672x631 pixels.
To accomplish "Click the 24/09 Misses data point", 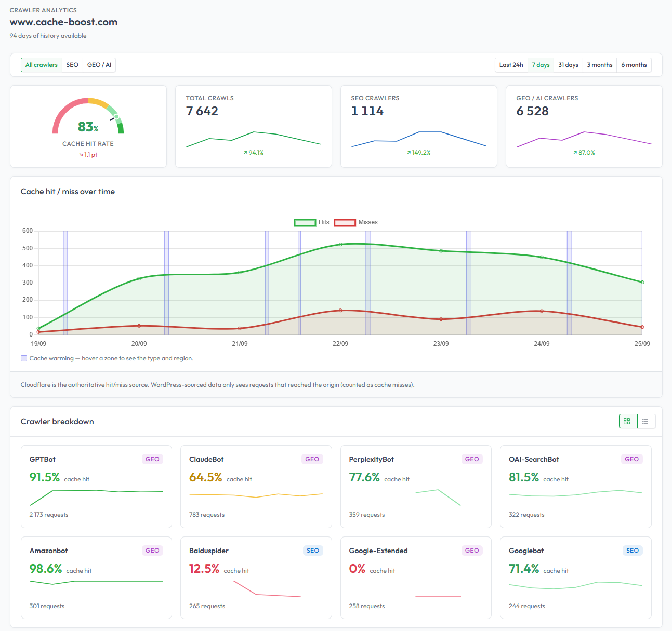I will [x=542, y=311].
